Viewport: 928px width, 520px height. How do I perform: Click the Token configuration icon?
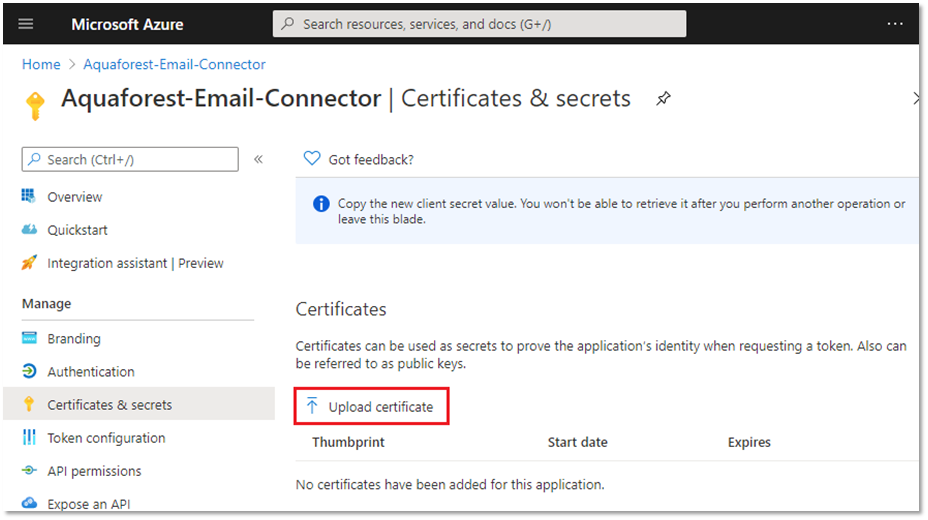[x=29, y=438]
